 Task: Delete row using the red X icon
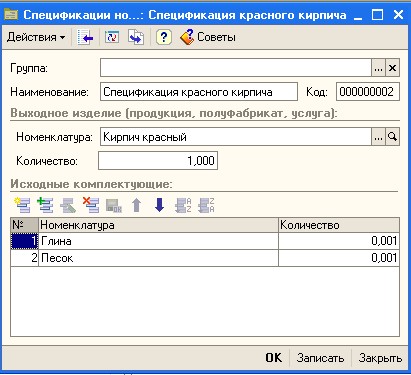[x=91, y=205]
